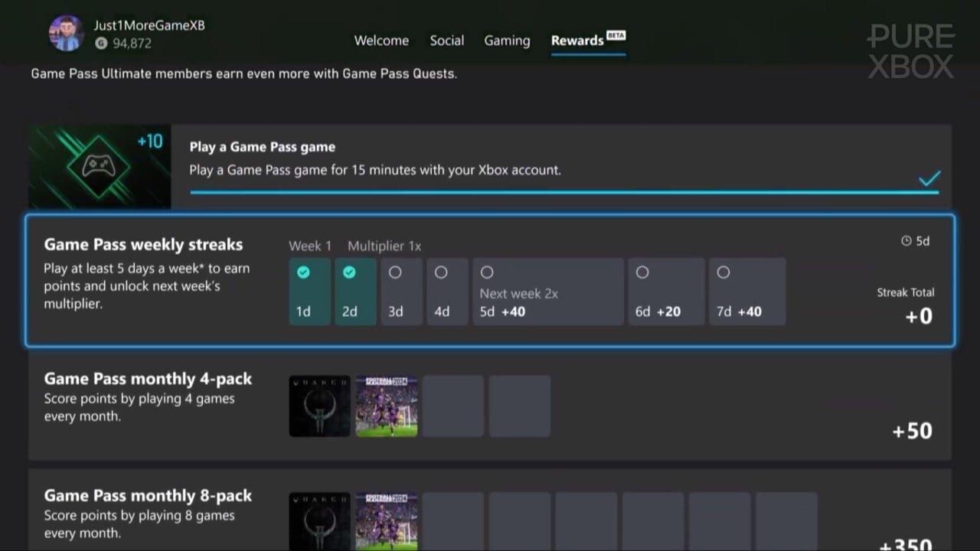Go to the Gaming tab
Image resolution: width=980 pixels, height=551 pixels.
(x=507, y=41)
